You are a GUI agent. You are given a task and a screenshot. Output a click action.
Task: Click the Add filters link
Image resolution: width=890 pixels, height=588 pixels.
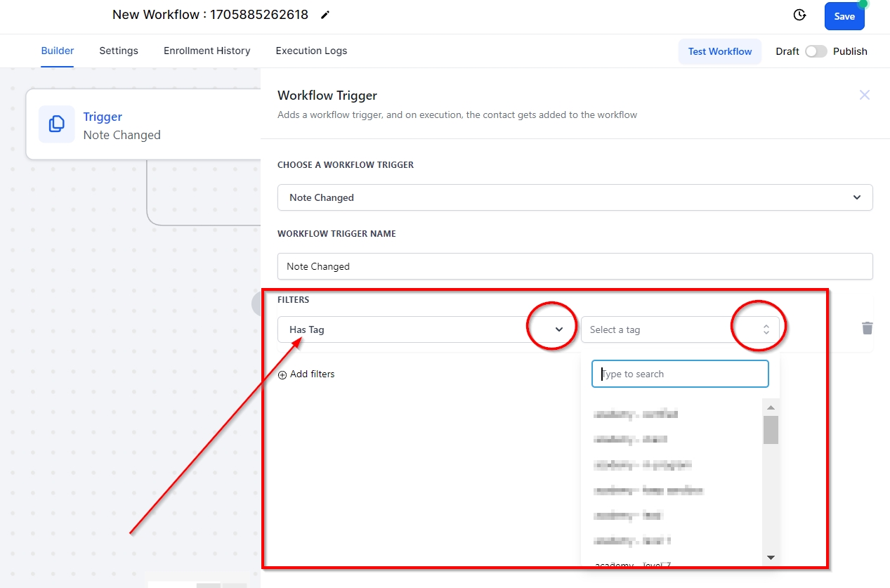[312, 374]
